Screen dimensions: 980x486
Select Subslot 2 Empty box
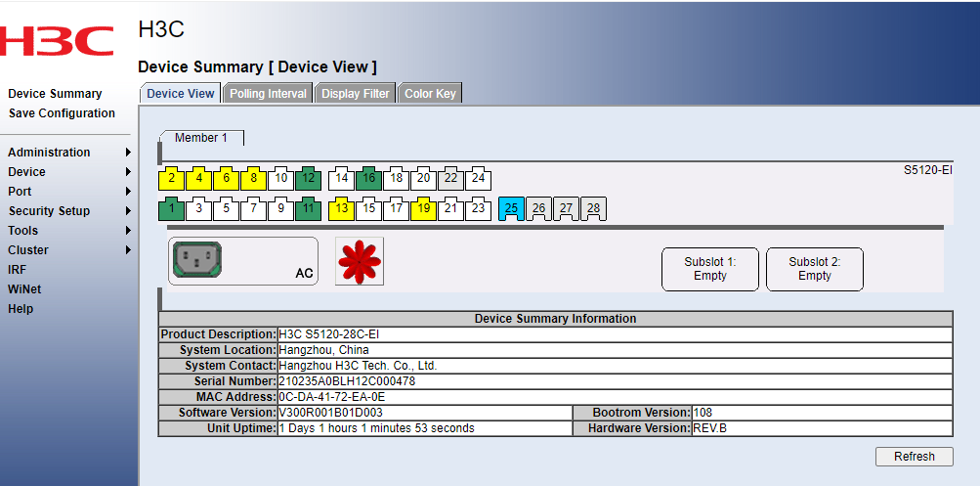[x=814, y=269]
